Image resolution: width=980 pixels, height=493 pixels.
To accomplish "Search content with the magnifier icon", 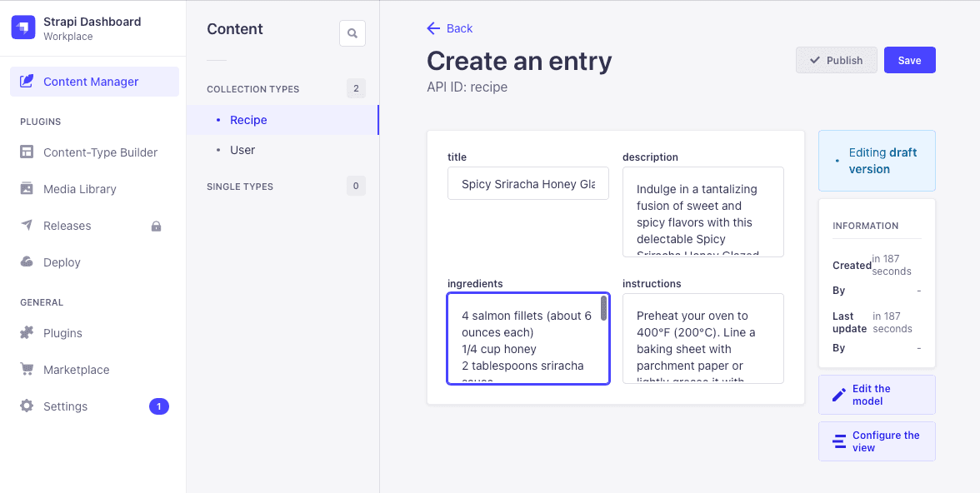I will 352,33.
